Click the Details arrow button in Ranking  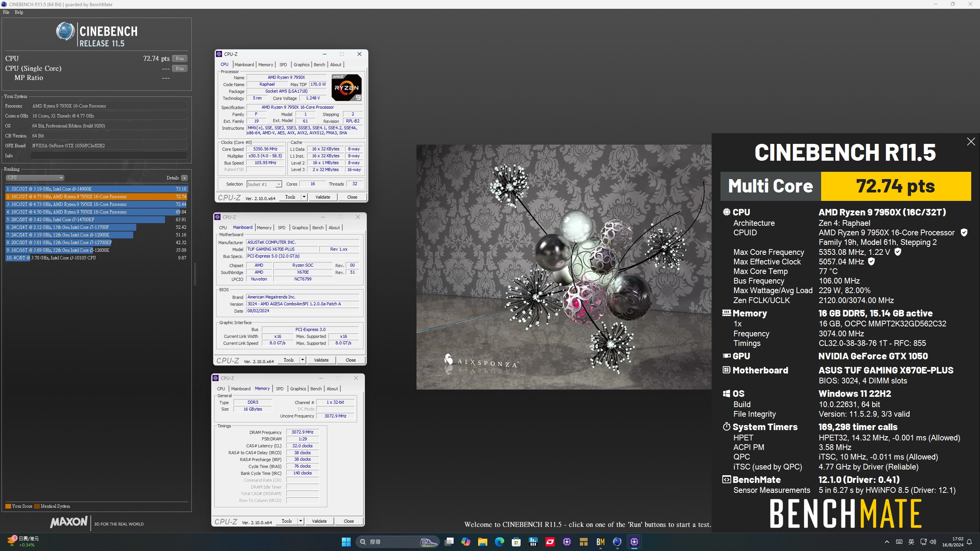[x=185, y=178]
